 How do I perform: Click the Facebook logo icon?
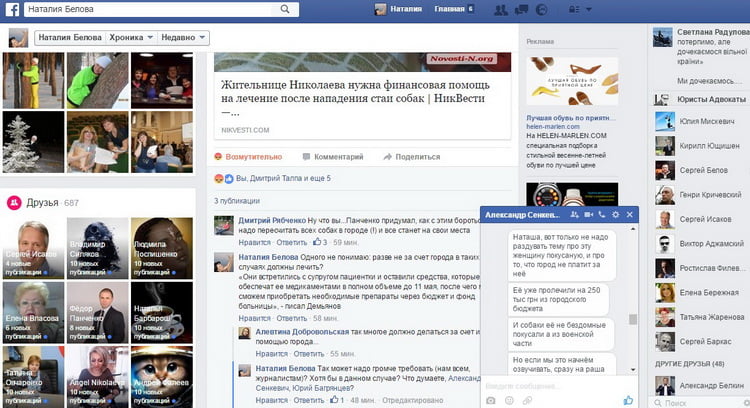pyautogui.click(x=9, y=10)
